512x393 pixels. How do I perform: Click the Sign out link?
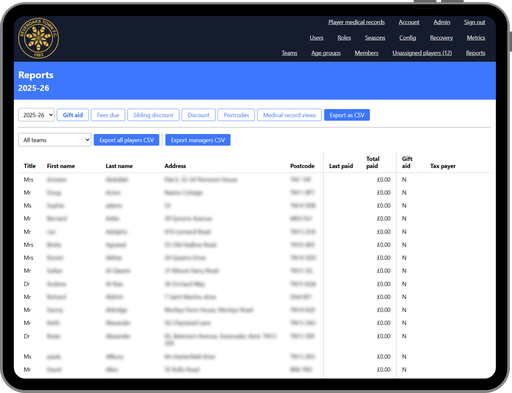[474, 22]
